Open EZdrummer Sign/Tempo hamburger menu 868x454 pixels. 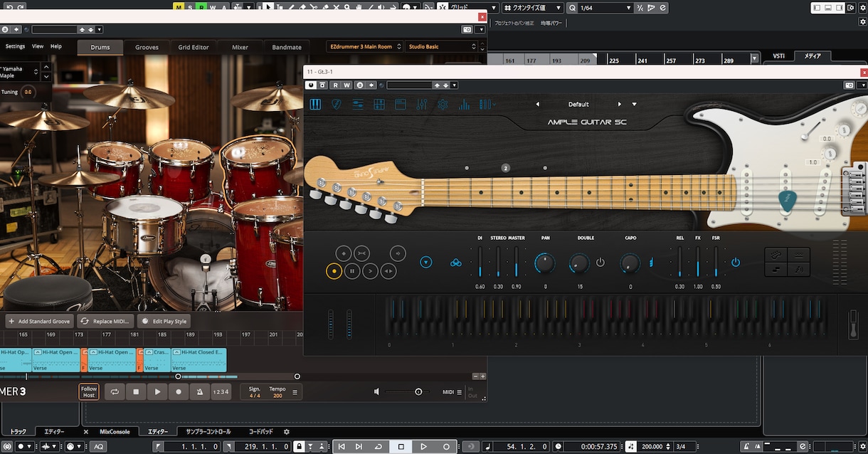(295, 391)
